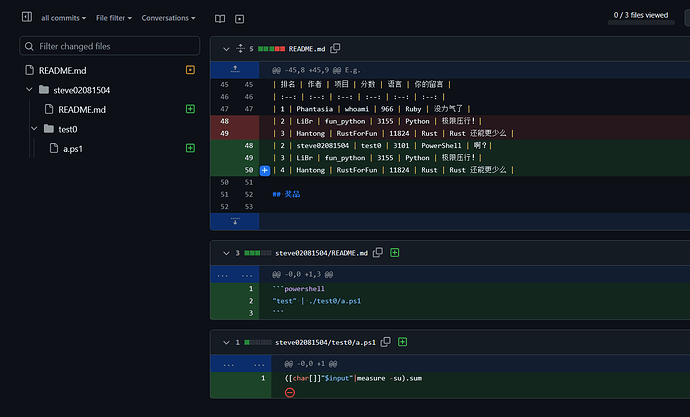Viewport: 690px width, 417px height.
Task: Click modified status icon next to root README.md
Action: [190, 70]
